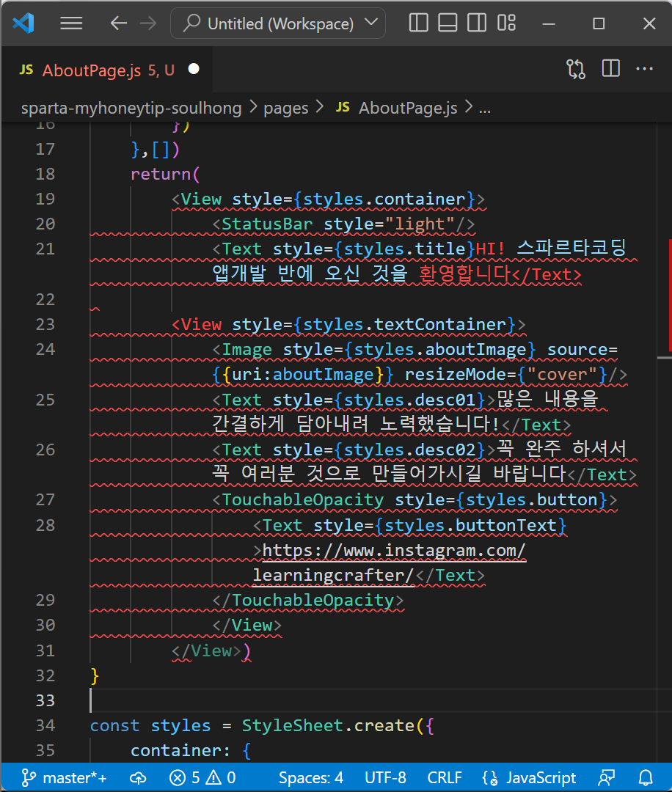The image size is (672, 792).
Task: Open the feedback icon in the status bar
Action: tap(607, 778)
